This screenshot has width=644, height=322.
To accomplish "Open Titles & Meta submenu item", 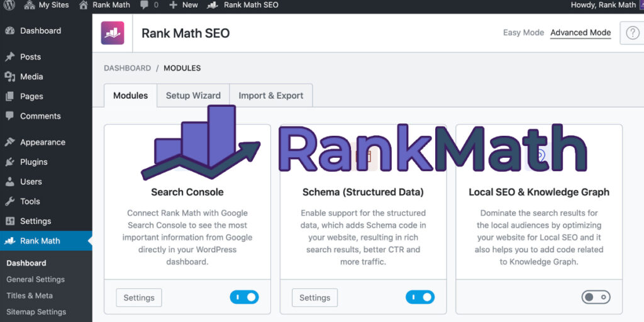I will click(30, 296).
